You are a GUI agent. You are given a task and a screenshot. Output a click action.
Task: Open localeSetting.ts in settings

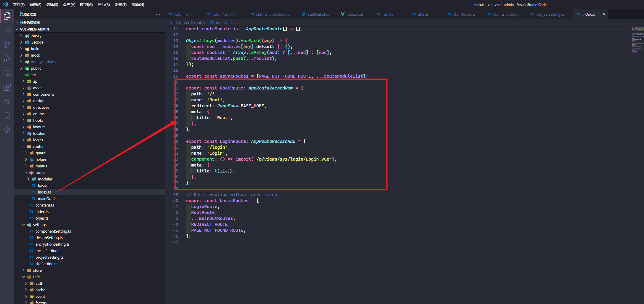tap(48, 251)
